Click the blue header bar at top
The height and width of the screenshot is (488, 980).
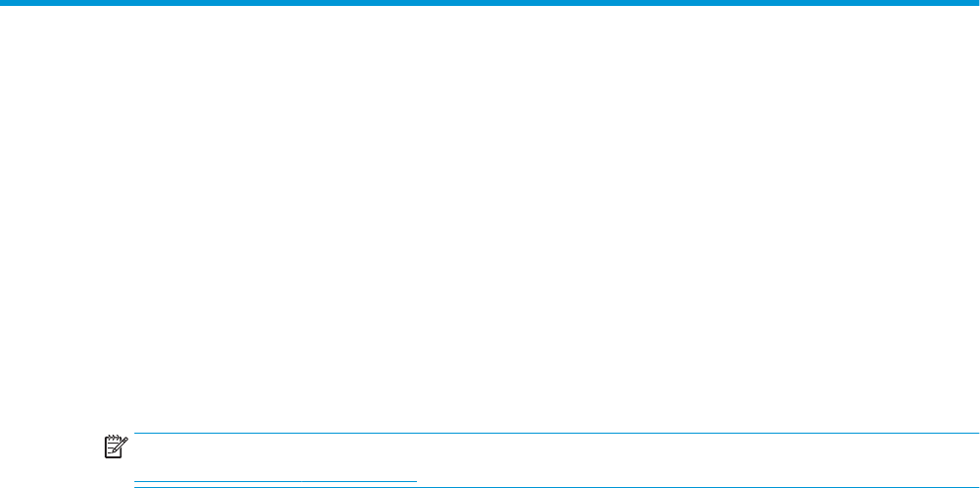pyautogui.click(x=490, y=3)
